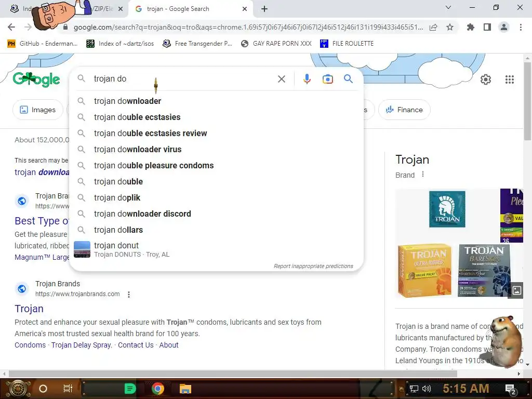Select Trojan DONUTS Troy, AL suggestion
This screenshot has height=399, width=532.
point(216,249)
